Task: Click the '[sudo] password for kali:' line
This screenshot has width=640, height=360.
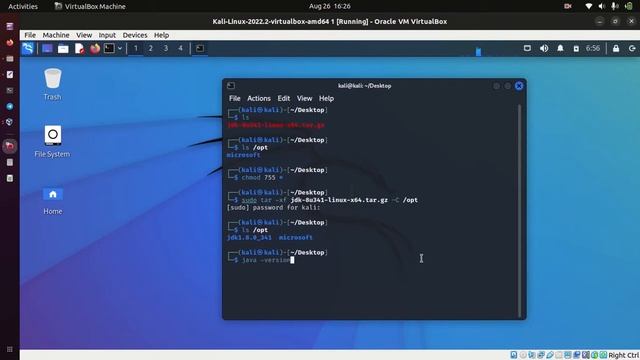Action: [273, 208]
